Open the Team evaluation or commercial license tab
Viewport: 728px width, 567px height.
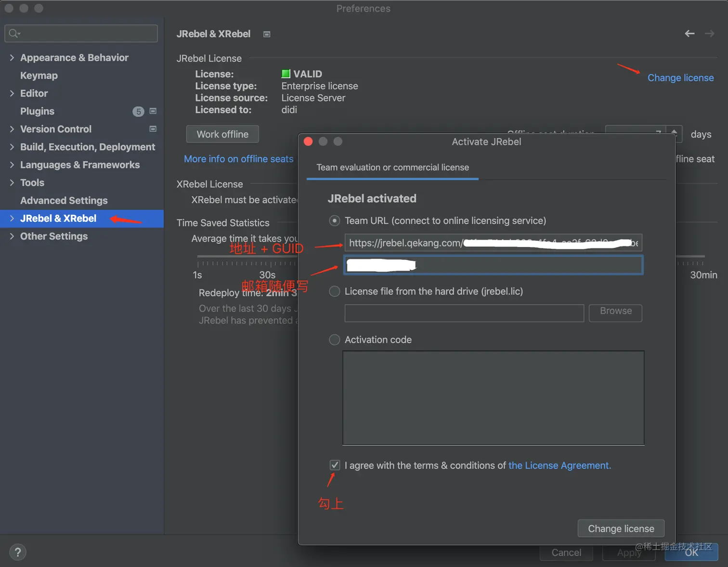(x=392, y=168)
